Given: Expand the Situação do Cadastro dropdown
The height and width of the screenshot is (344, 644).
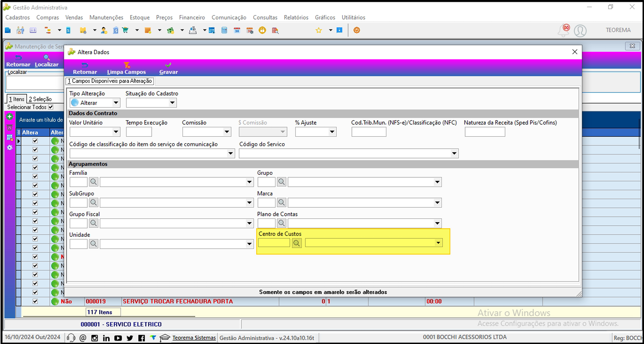Looking at the screenshot, I should point(173,103).
